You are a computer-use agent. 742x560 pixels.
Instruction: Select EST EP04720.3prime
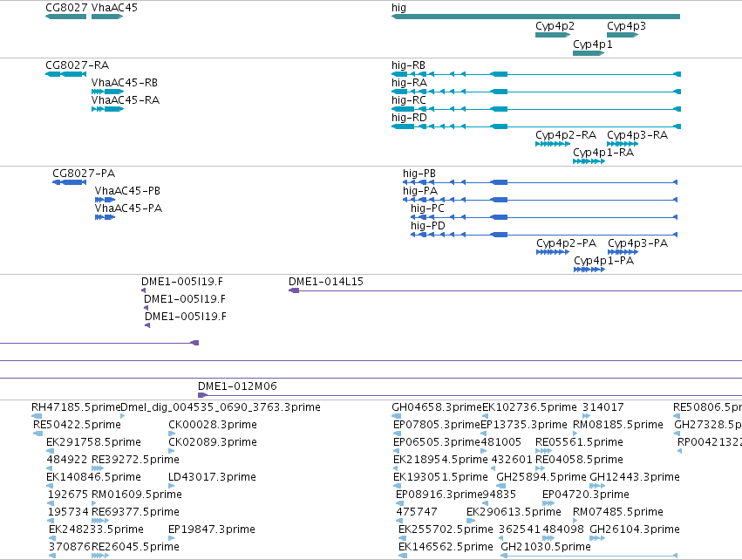pyautogui.click(x=548, y=503)
